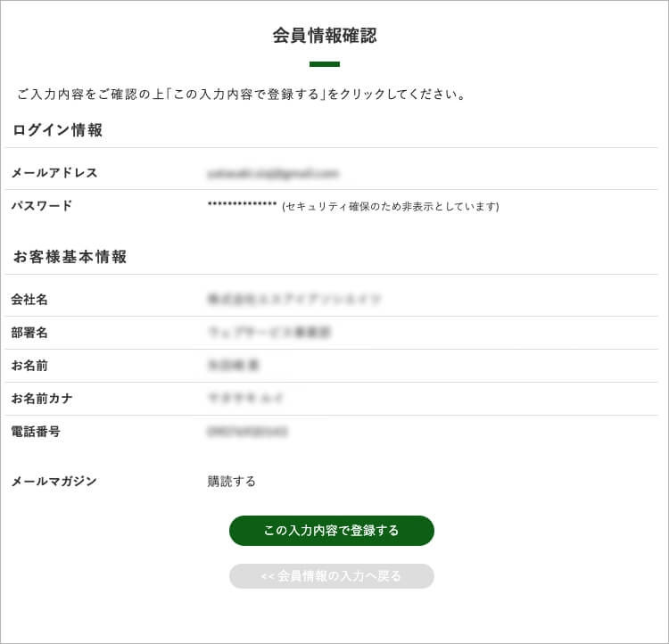669x644 pixels.
Task: Click the 電話番号 row label
Action: 36,432
